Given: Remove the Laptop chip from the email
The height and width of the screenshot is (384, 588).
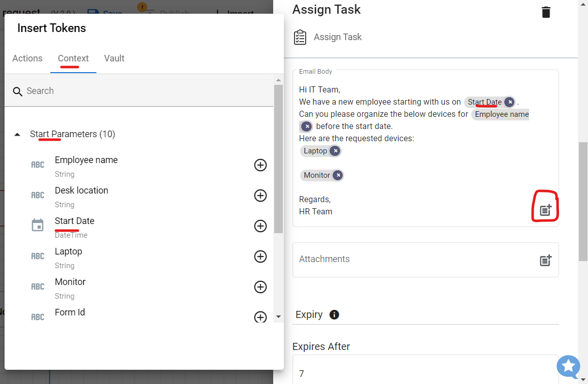Looking at the screenshot, I should (335, 150).
